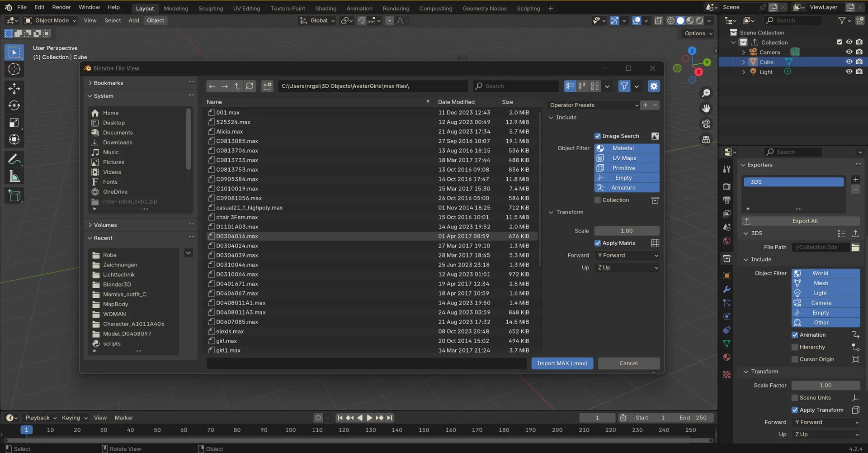
Task: Uncheck the Image Search checkbox
Action: 598,136
